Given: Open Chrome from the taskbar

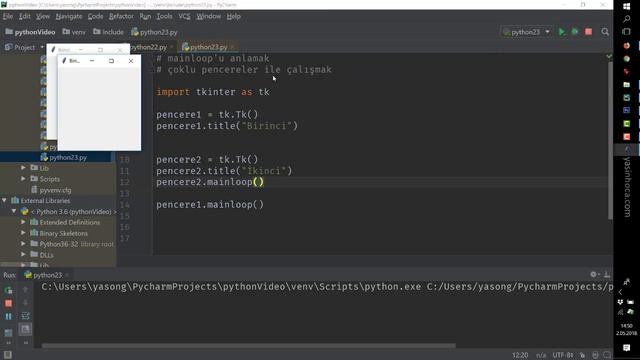Looking at the screenshot, I should [x=627, y=59].
